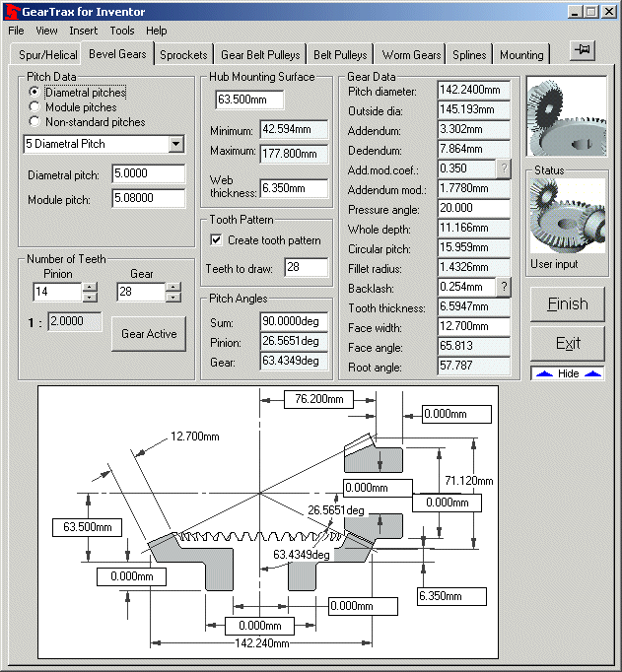Screen dimensions: 622x672
Task: Switch to the Sprockets tab
Action: 183,55
